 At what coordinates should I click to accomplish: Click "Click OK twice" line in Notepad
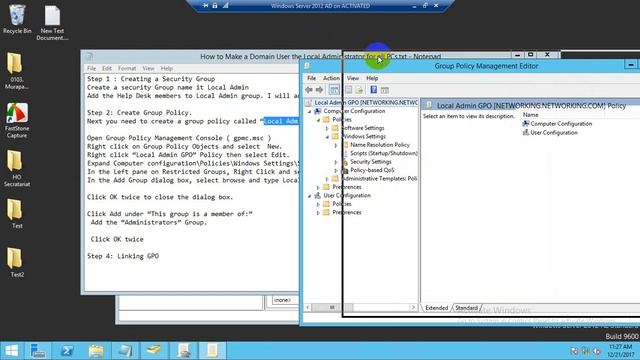tap(117, 239)
